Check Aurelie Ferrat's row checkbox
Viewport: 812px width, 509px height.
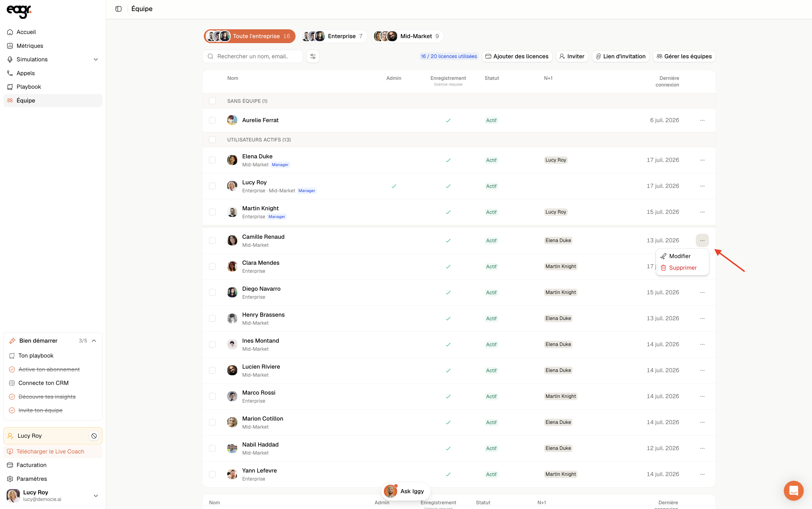point(212,120)
